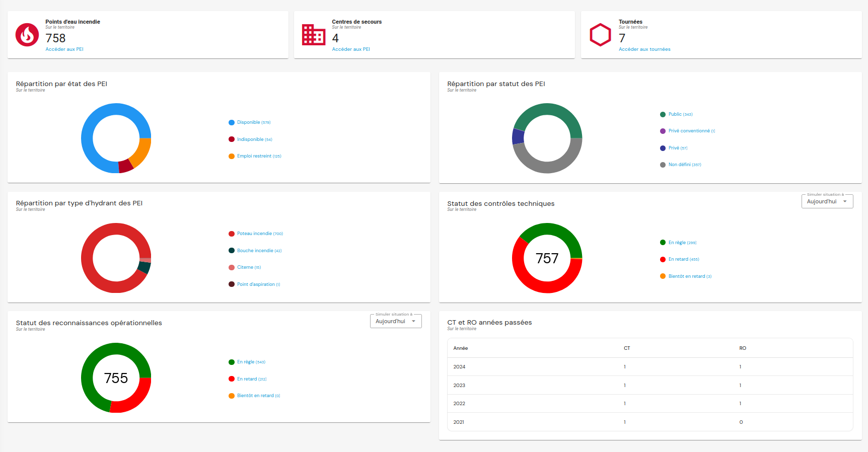Click the dark teal Bouche incendie donut segment
Screen dimensions: 868x452
tap(144, 267)
